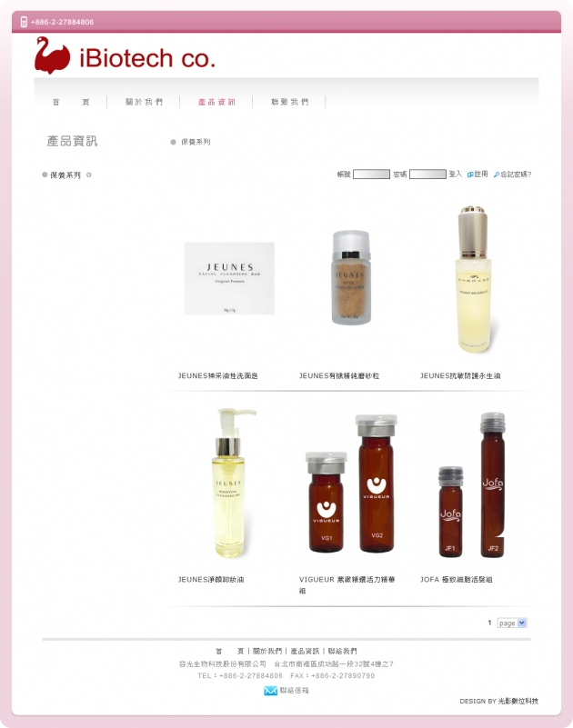Click the 登入 login link
This screenshot has width=573, height=728.
(x=455, y=175)
